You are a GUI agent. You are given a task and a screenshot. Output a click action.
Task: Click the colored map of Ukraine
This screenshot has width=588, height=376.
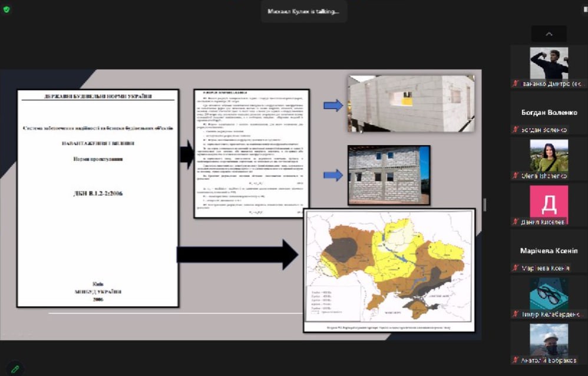tap(389, 268)
